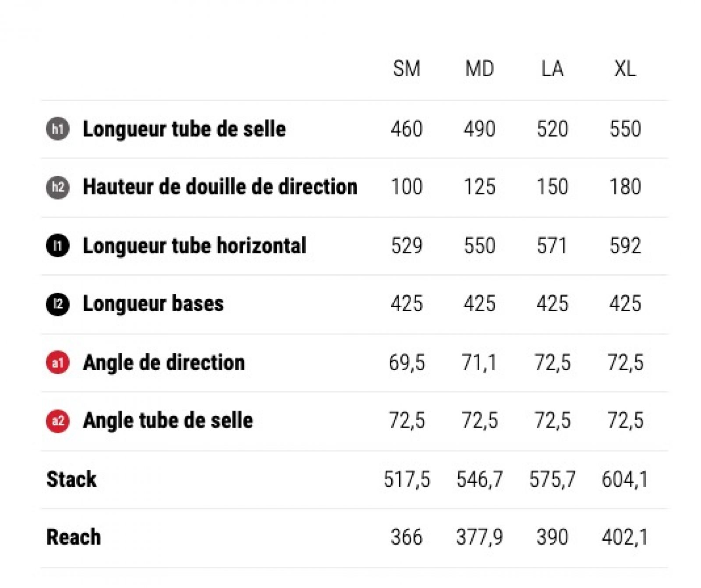Click the Longueur tube horizontal label
Image resolution: width=701 pixels, height=588 pixels.
click(x=195, y=246)
